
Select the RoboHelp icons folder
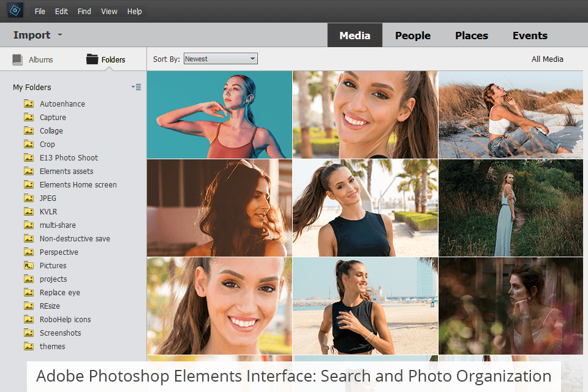click(66, 320)
